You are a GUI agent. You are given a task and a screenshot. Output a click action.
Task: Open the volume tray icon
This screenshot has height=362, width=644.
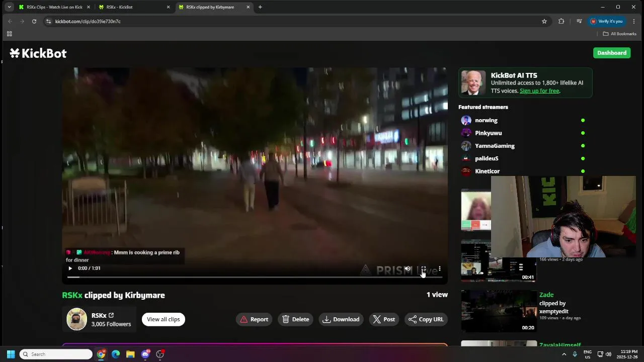(608, 354)
